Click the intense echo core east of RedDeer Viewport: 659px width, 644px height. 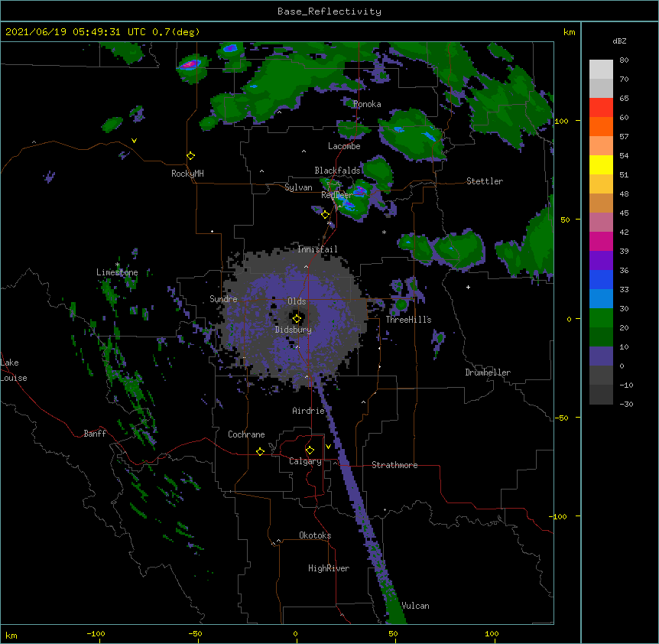[x=360, y=191]
